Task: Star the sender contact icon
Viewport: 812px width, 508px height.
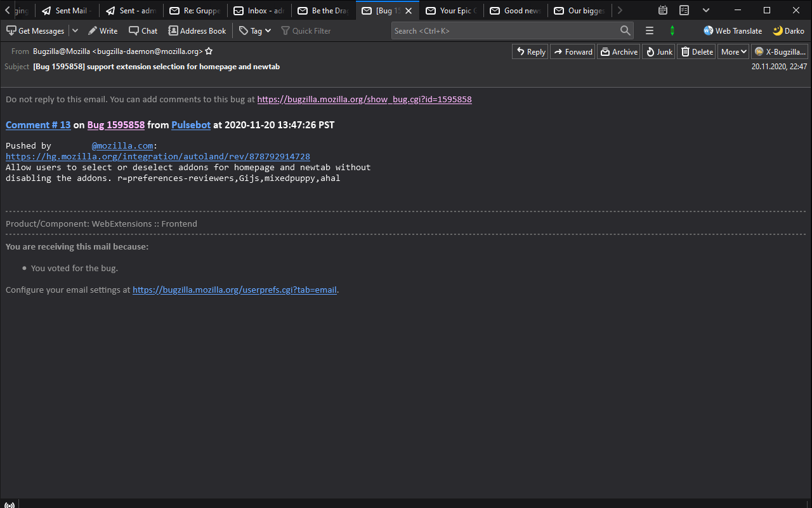Action: coord(209,51)
